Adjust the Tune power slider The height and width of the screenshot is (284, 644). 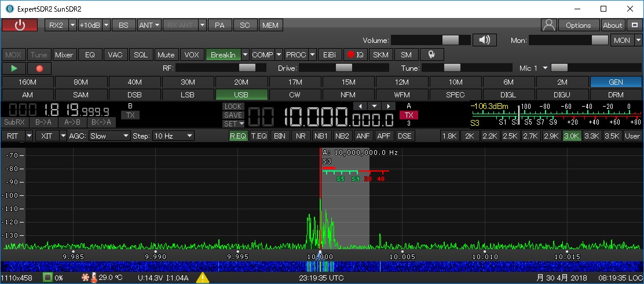point(467,68)
